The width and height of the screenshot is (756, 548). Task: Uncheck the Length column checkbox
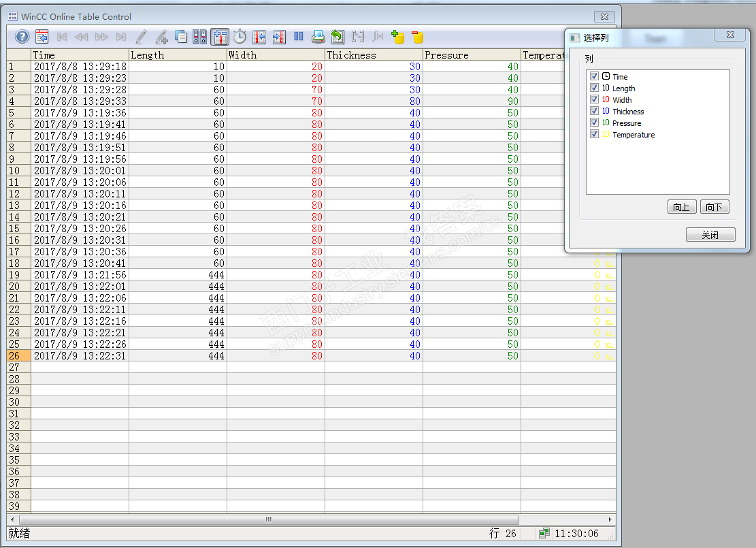pos(595,88)
